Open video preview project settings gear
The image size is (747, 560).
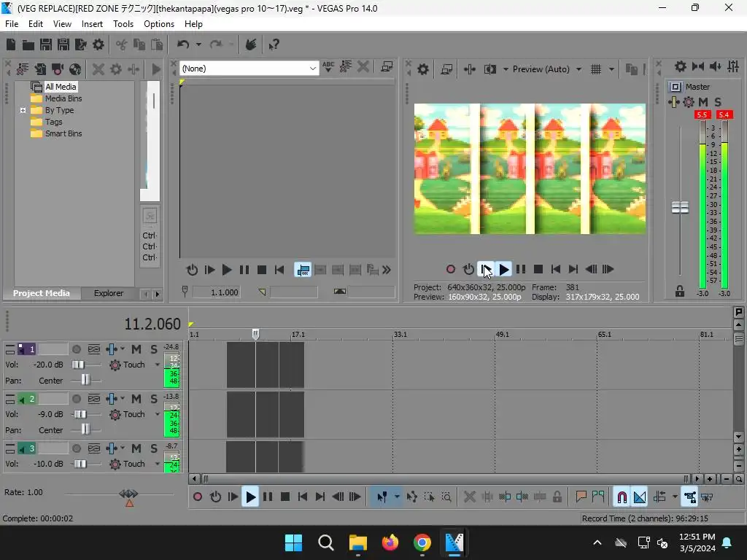click(x=422, y=69)
